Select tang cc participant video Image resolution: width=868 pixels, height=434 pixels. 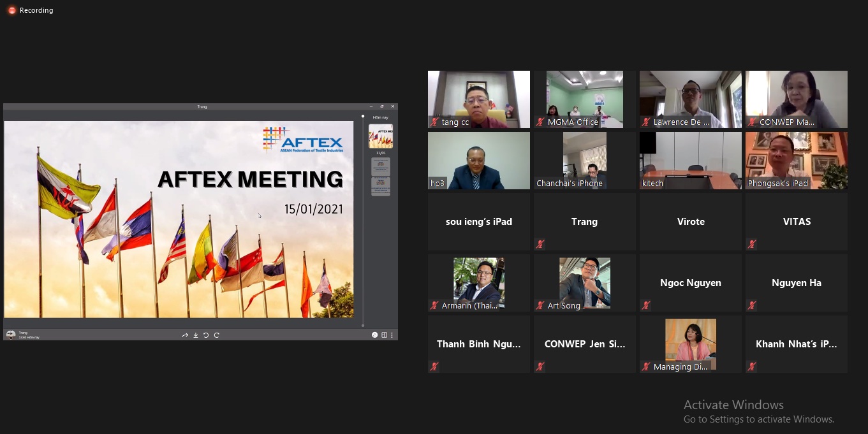(479, 99)
